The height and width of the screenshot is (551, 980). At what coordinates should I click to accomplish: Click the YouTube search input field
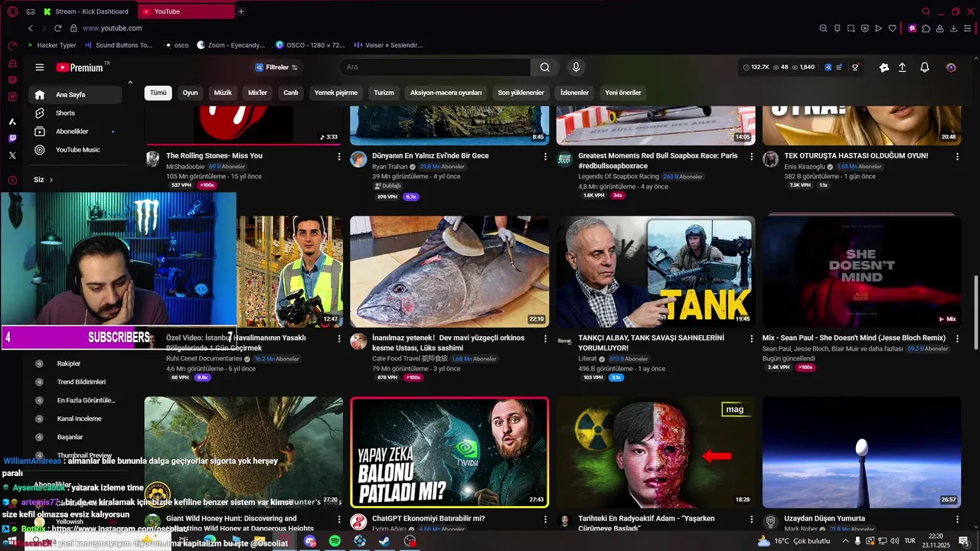(x=435, y=67)
